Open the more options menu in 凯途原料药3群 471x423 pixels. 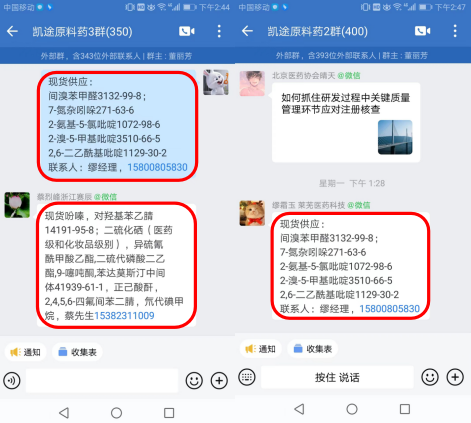pos(219,31)
